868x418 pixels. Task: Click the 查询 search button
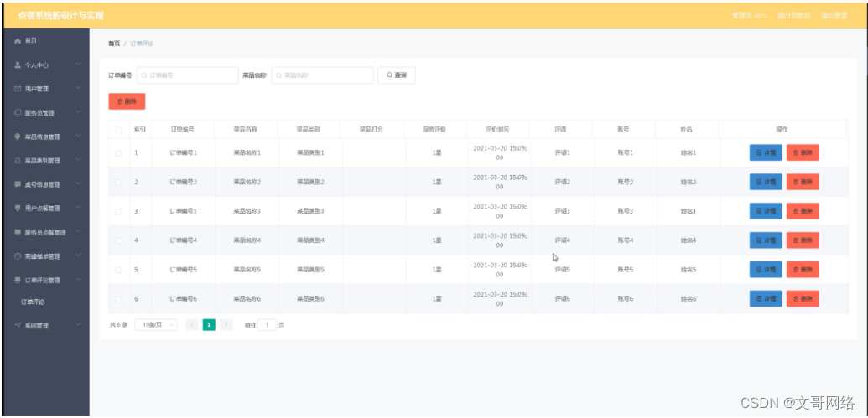(397, 75)
